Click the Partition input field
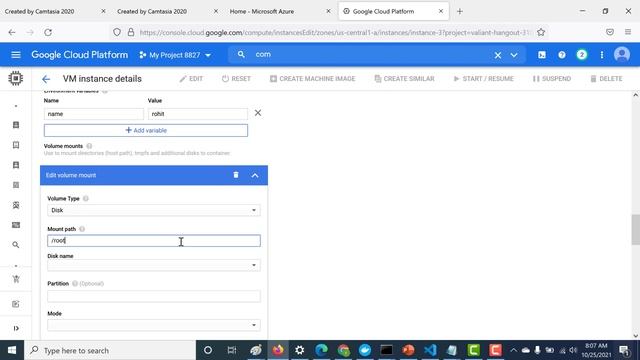The width and height of the screenshot is (640, 360). (x=154, y=296)
